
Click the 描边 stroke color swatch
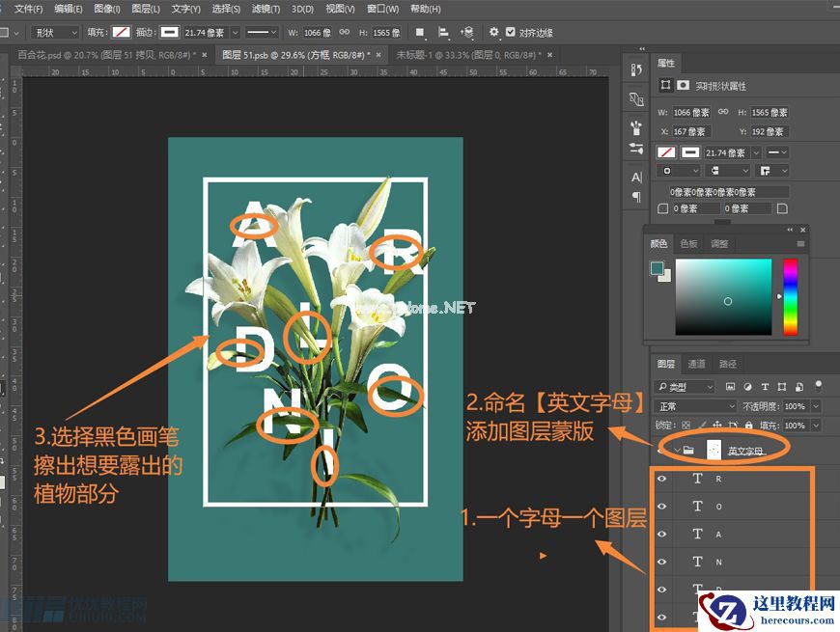pos(168,32)
